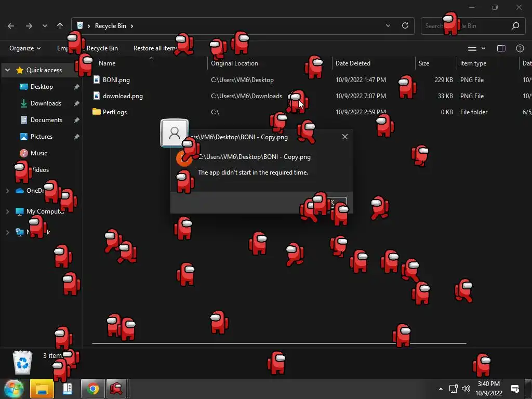Open pinned library app on taskbar

click(68, 389)
